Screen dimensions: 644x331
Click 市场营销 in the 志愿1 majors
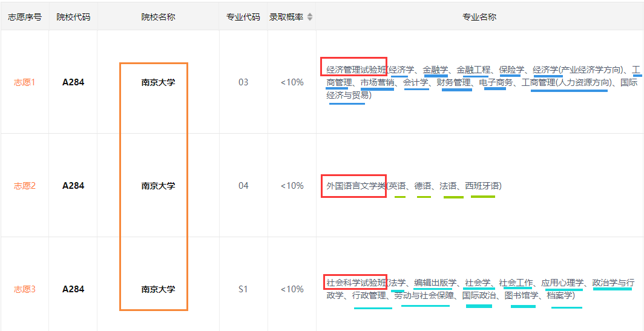(x=378, y=82)
